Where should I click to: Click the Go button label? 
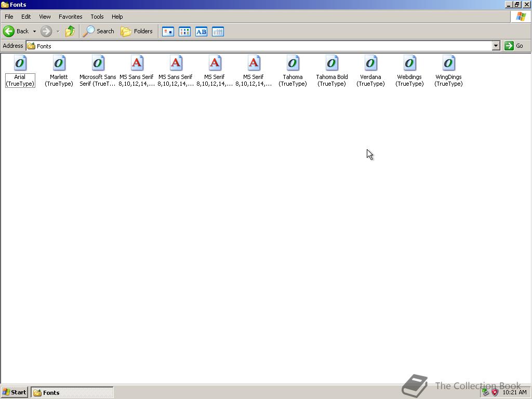tap(520, 46)
